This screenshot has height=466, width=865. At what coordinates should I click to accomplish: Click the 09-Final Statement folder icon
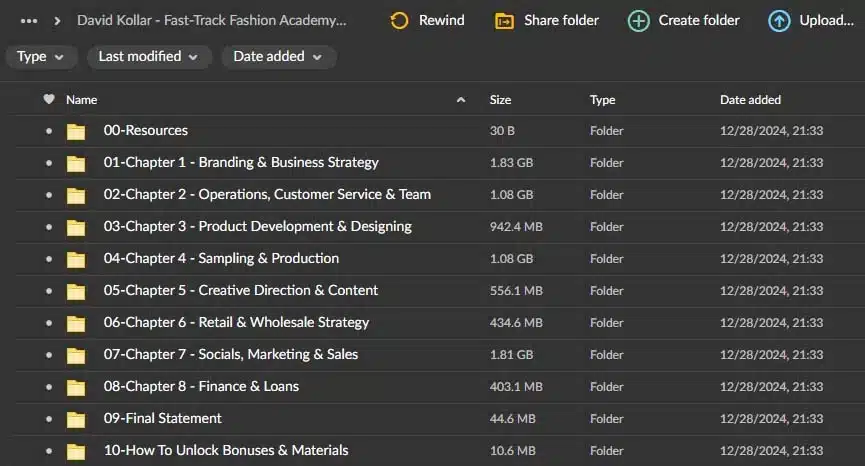click(x=76, y=419)
